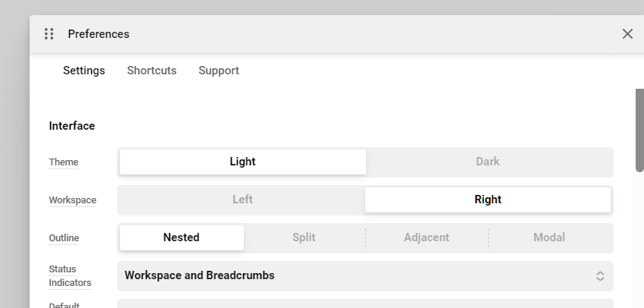Click the vertical scrollbar thumb

coord(639,129)
